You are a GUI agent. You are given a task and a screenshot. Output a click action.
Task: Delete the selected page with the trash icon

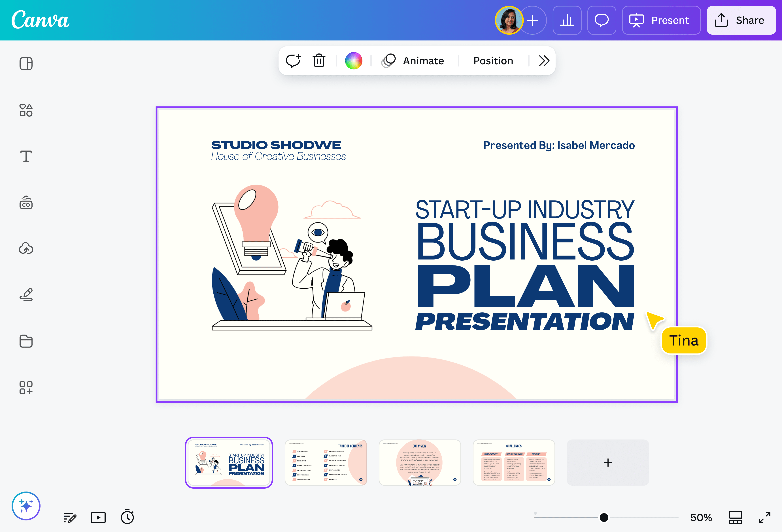click(319, 61)
